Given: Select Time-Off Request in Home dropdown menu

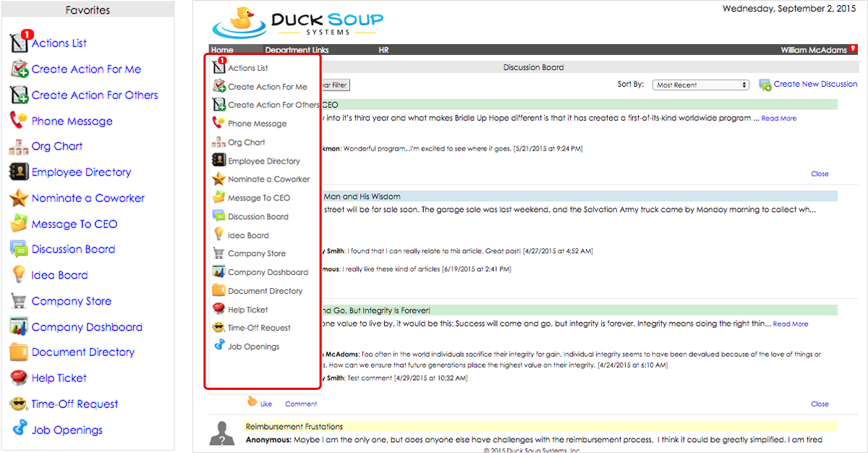Looking at the screenshot, I should [259, 328].
